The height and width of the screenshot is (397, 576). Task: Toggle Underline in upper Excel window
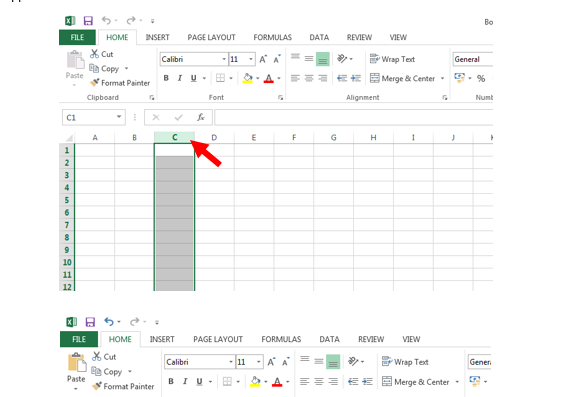tap(194, 78)
